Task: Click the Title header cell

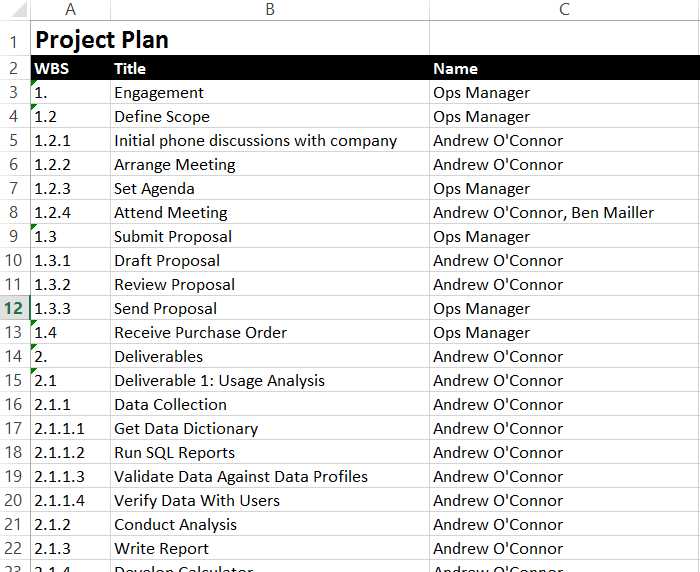Action: point(270,68)
